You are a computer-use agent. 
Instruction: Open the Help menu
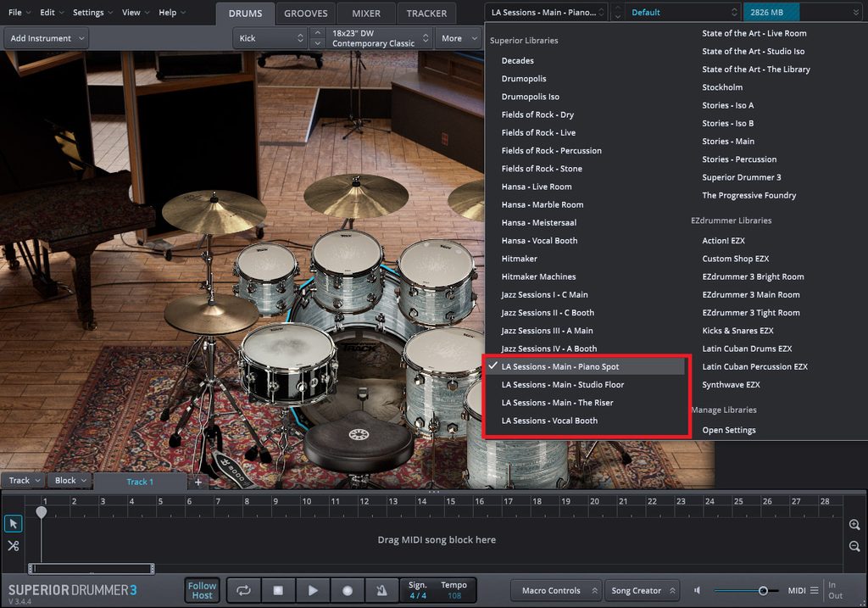coord(172,12)
